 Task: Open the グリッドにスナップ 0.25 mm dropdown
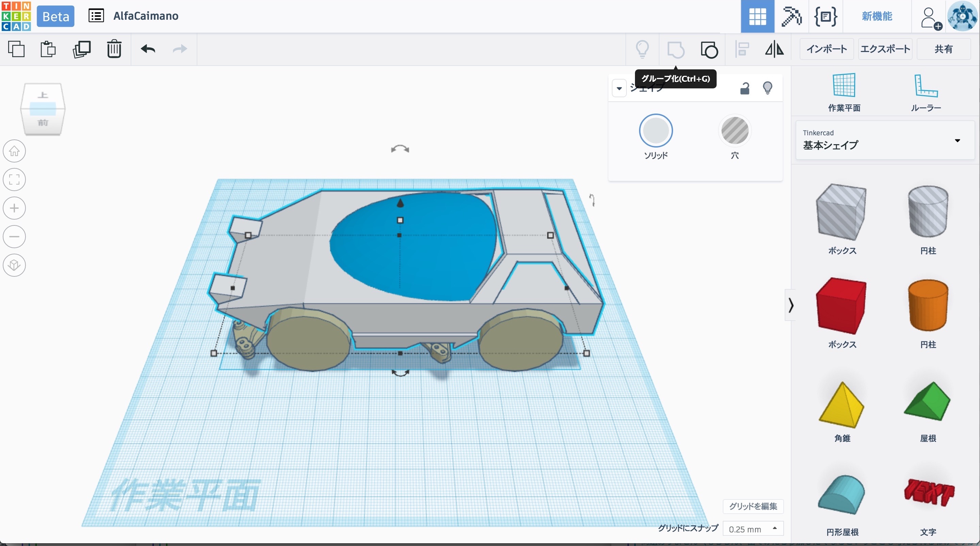coord(753,529)
